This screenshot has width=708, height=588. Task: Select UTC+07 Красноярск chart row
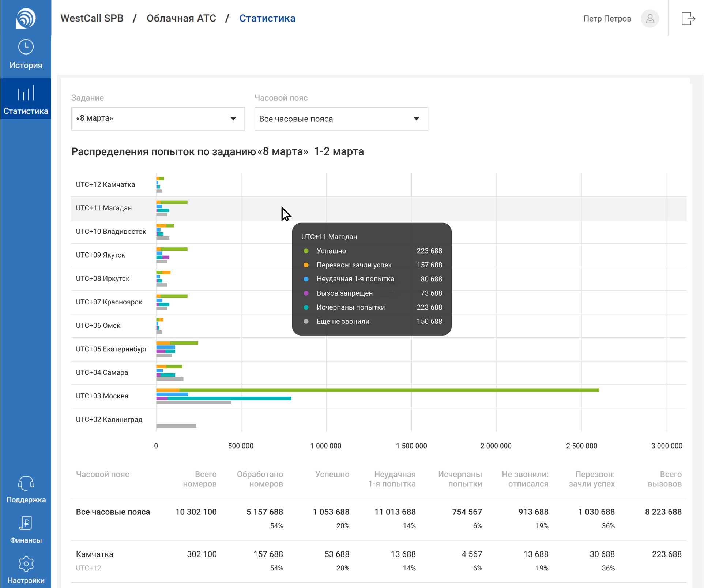(x=379, y=302)
